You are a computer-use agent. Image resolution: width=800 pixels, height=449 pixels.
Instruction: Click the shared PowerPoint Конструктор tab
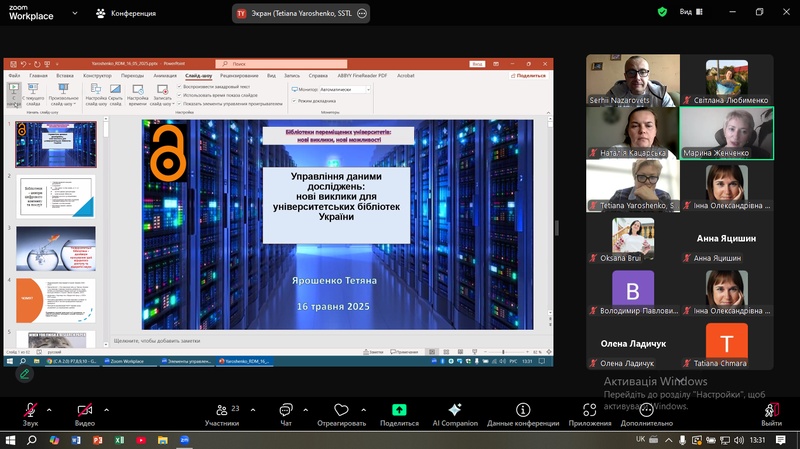[x=97, y=76]
